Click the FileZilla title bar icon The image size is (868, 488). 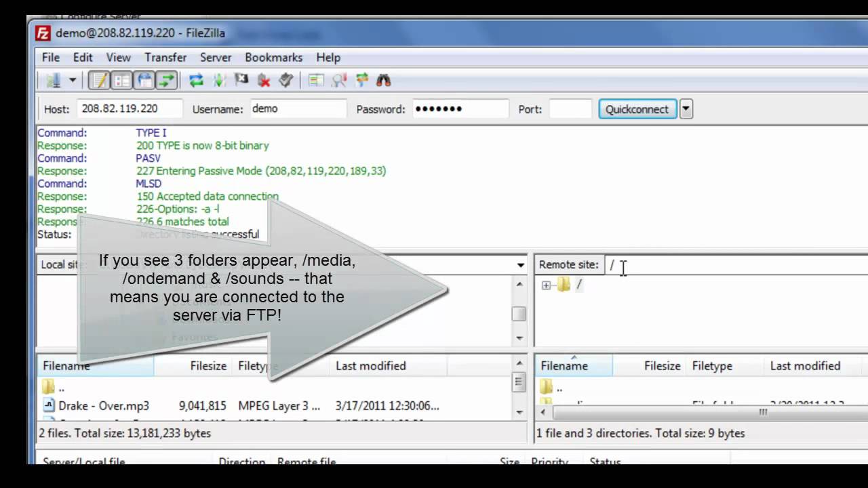(43, 33)
